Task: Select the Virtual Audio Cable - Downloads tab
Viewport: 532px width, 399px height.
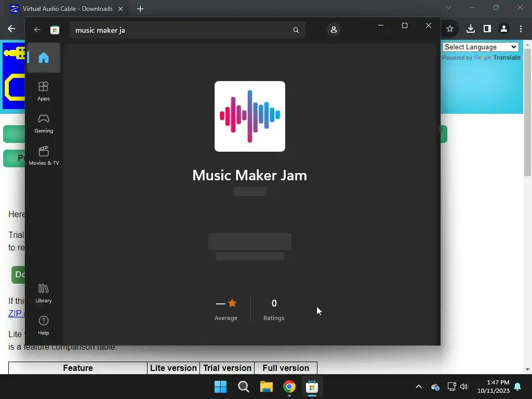Action: (x=68, y=9)
